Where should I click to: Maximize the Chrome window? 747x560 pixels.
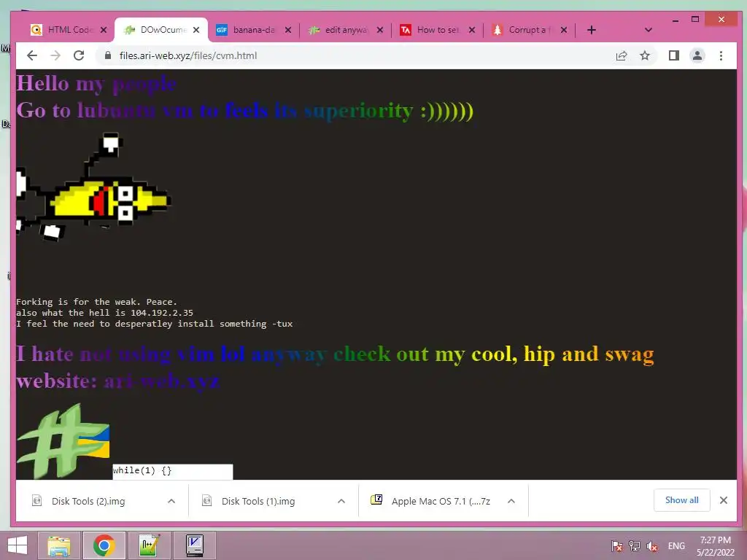[695, 20]
